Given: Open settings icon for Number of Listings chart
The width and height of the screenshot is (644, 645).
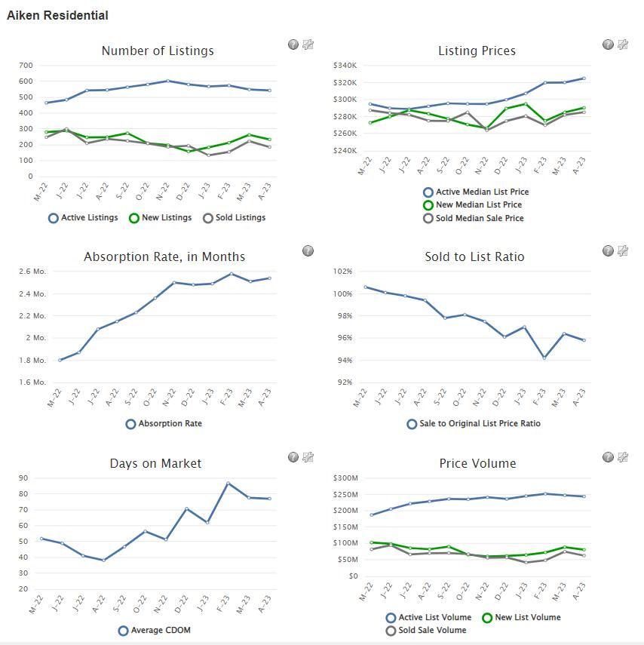Looking at the screenshot, I should coord(308,45).
